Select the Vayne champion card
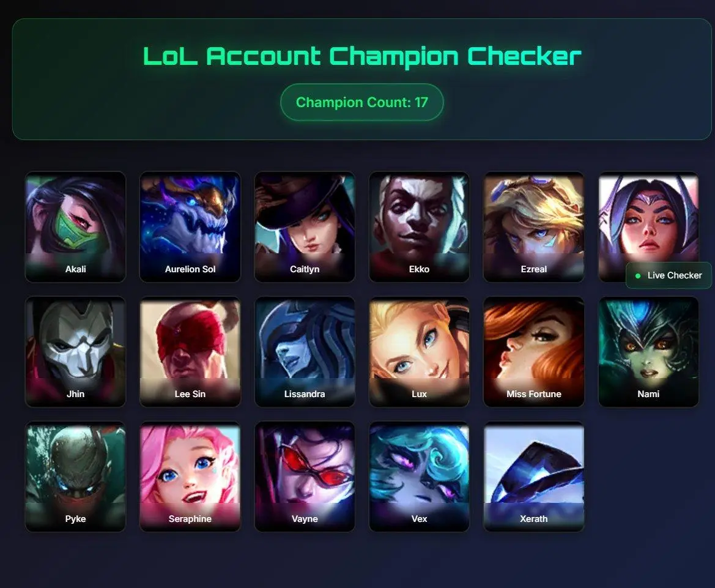 point(305,477)
